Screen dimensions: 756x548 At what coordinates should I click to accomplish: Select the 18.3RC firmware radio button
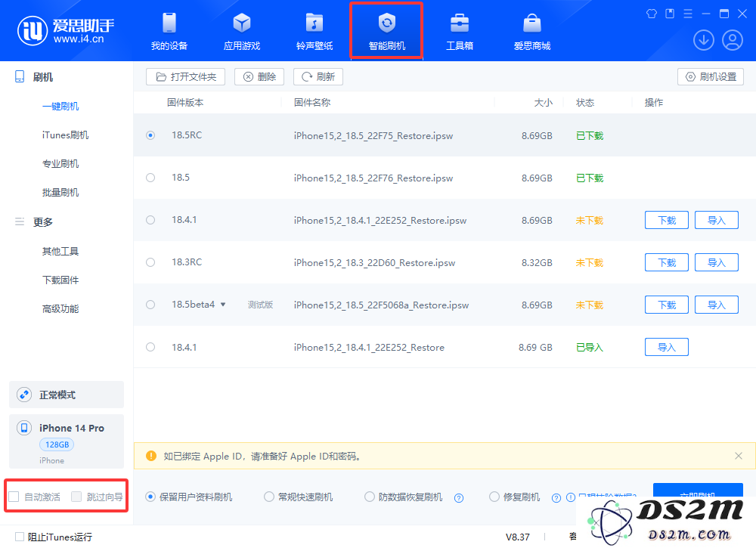150,263
